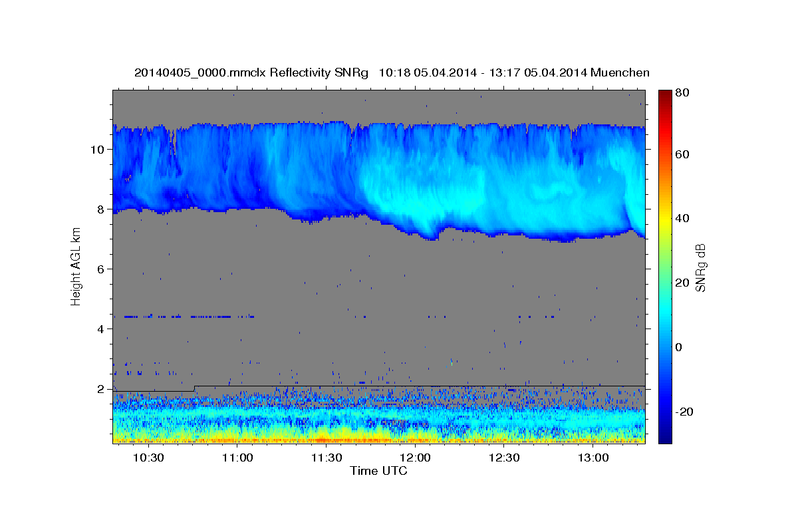Click the colorbar value 20
Screen dimensions: 798x532
click(682, 283)
